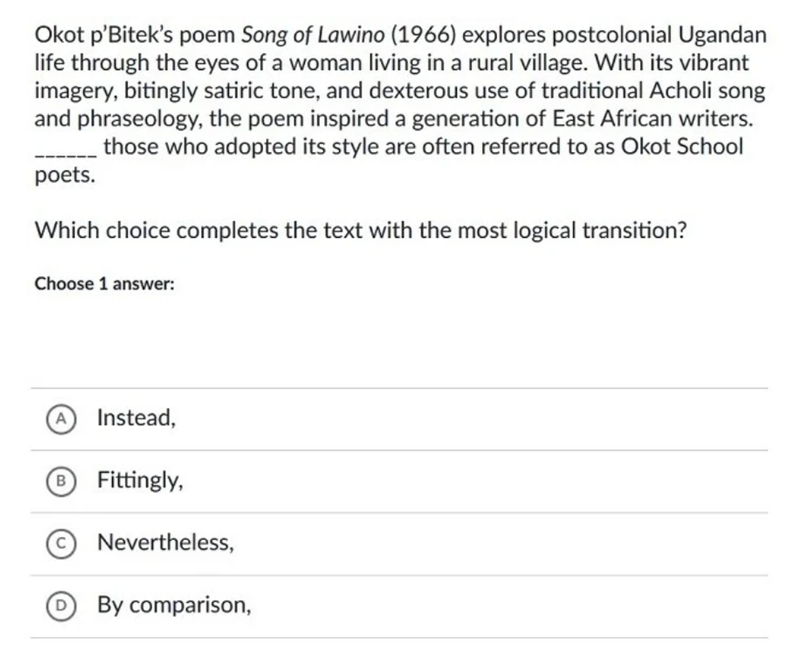The image size is (812, 662).
Task: Select radio circle C
Action: point(61,544)
